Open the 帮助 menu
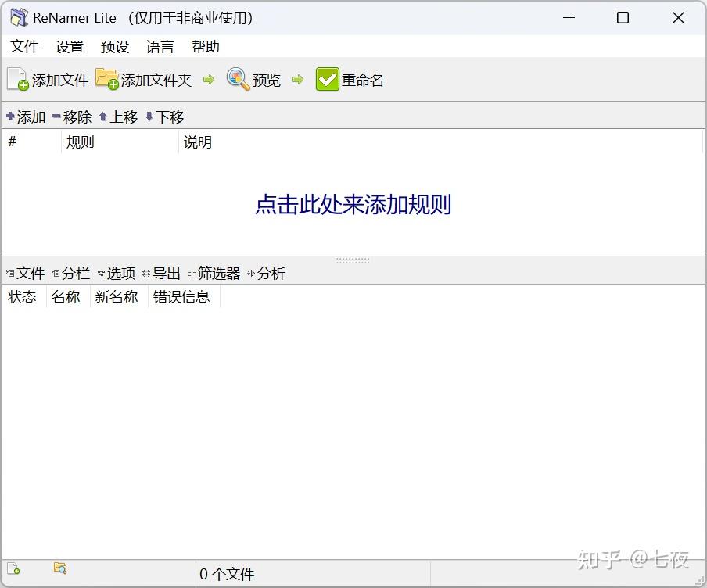 pos(206,46)
